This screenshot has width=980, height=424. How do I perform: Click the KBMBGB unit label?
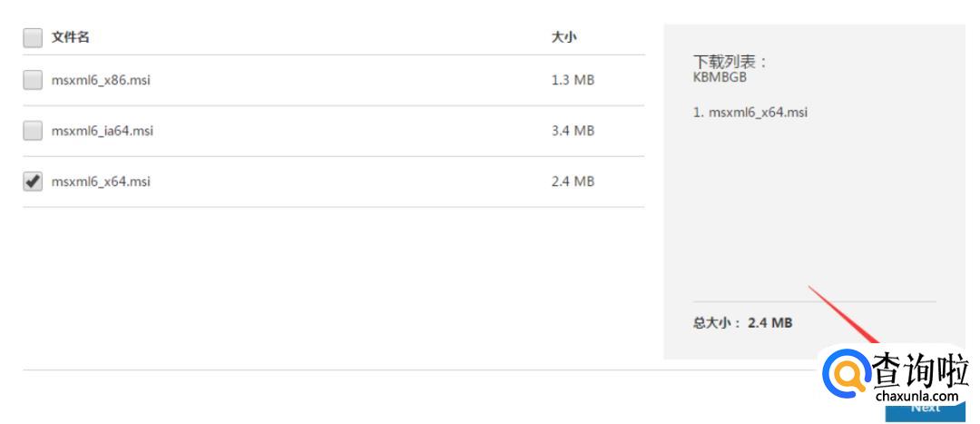coord(720,77)
